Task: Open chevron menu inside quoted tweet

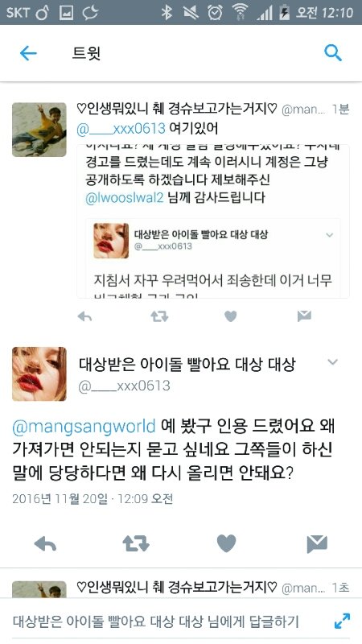Action: coord(330,235)
